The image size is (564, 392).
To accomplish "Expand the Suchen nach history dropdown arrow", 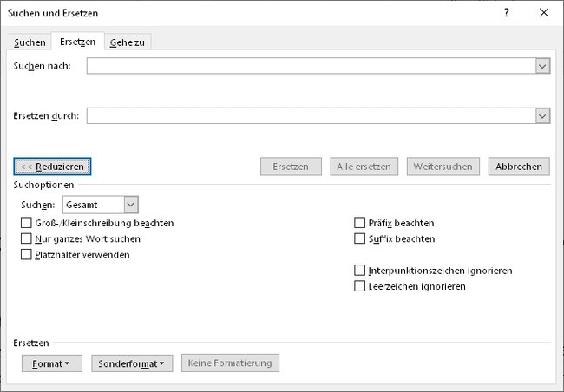I will click(543, 66).
